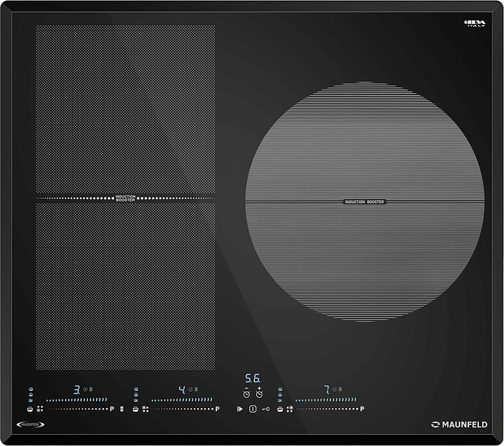504x446 pixels.
Task: Select right zone pot keep-warm icon
Action: pyautogui.click(x=280, y=408)
